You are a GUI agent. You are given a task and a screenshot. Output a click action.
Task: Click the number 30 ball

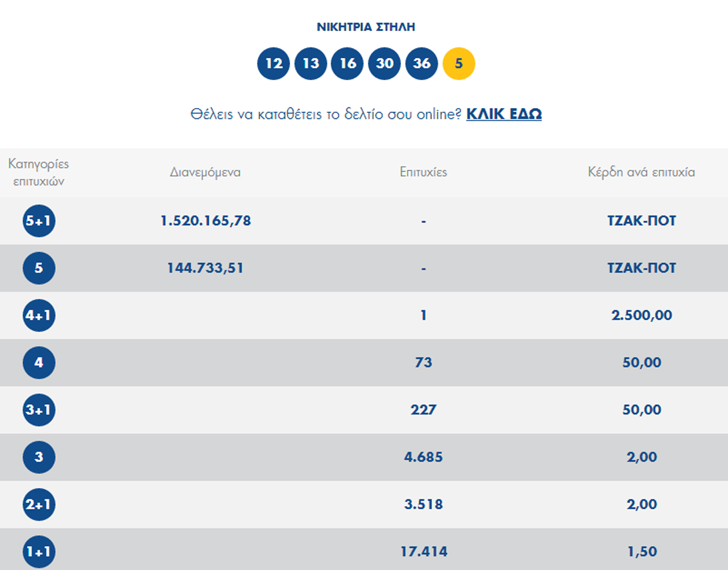click(385, 64)
